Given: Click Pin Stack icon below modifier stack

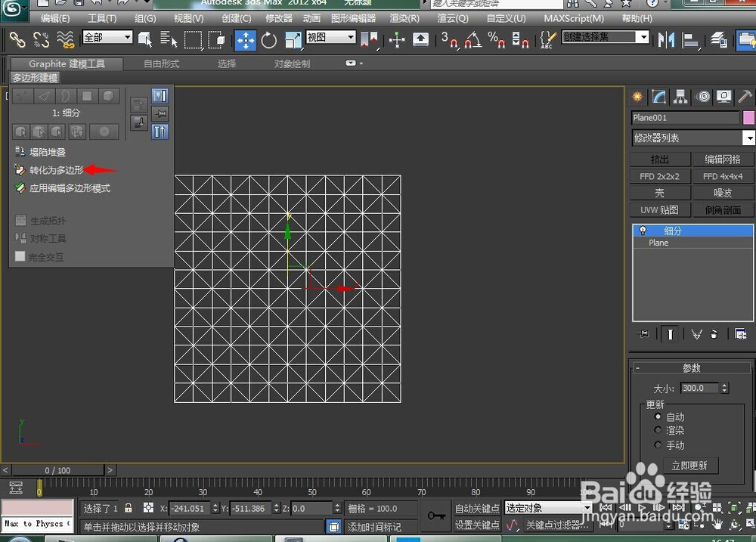Looking at the screenshot, I should [643, 333].
